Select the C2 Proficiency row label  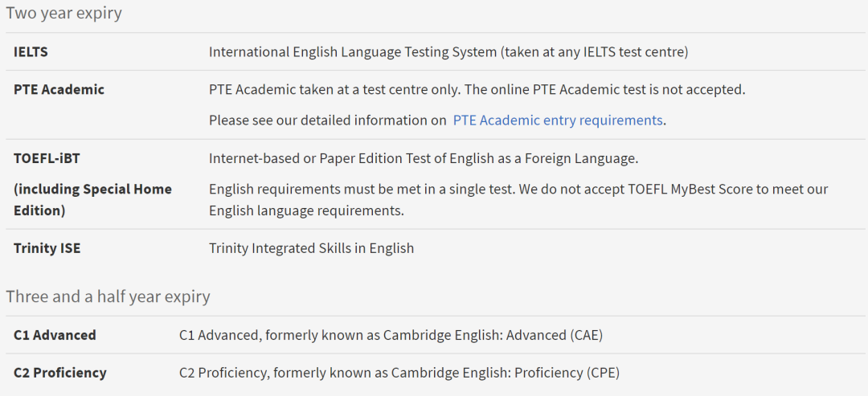tap(59, 372)
